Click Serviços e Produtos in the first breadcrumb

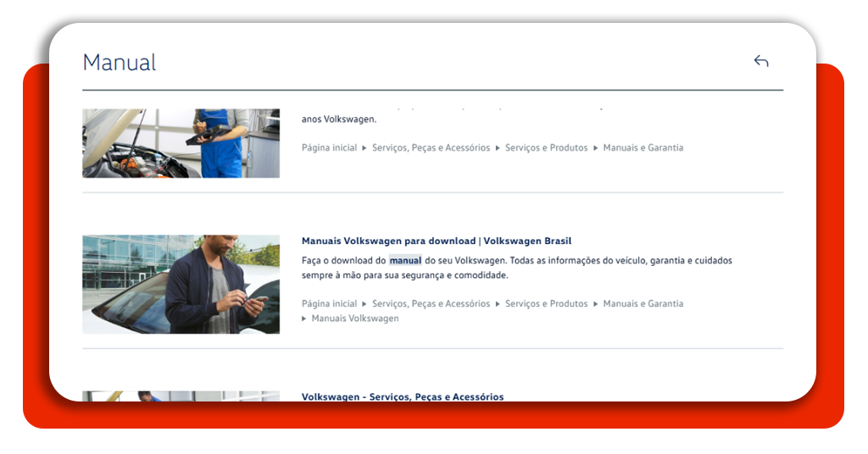tap(547, 147)
